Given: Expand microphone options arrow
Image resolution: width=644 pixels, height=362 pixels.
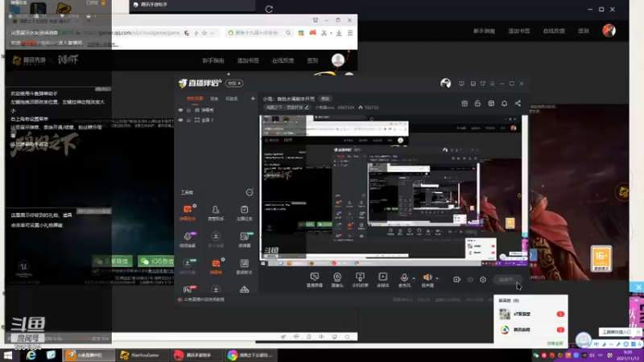Looking at the screenshot, I should click(414, 278).
